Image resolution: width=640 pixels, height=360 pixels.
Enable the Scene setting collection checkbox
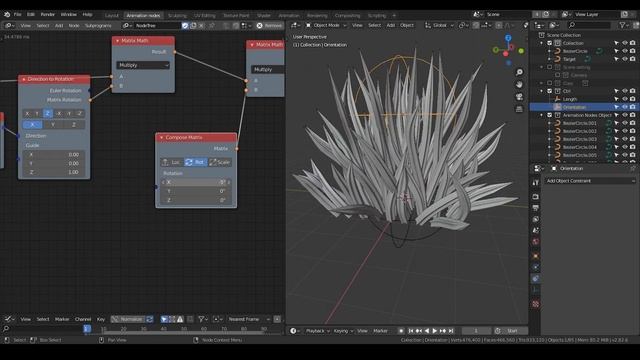pos(550,67)
